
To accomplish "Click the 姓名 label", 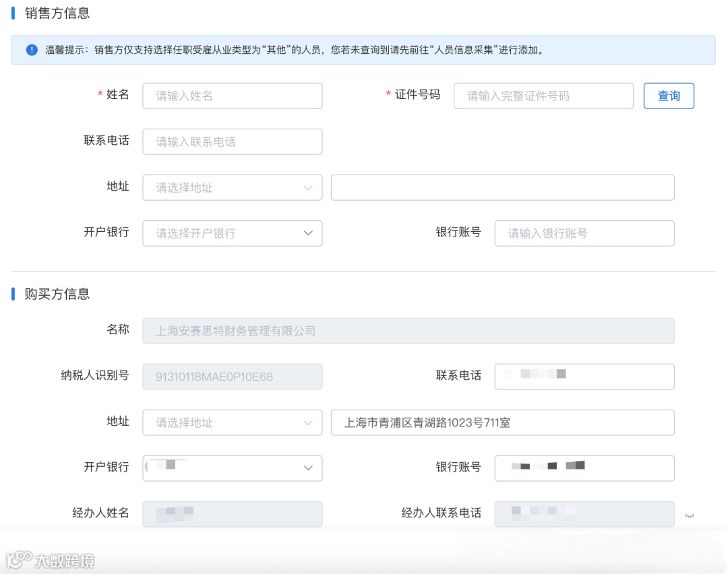I will coord(117,94).
